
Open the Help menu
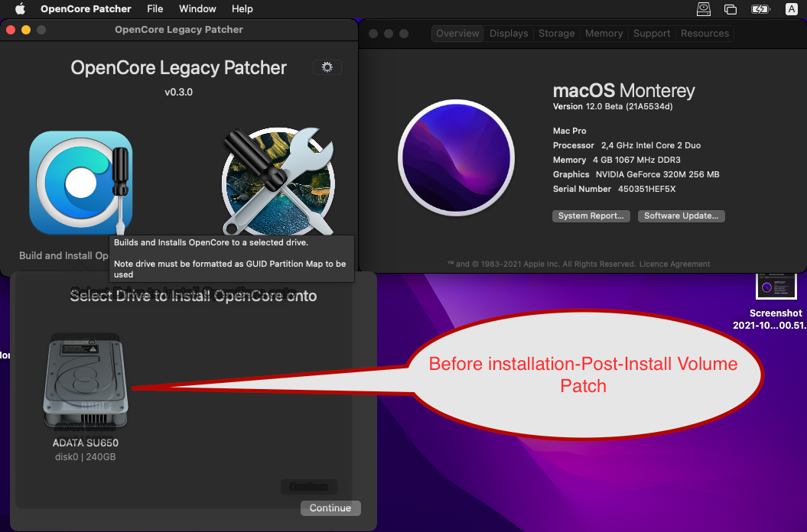pos(242,8)
